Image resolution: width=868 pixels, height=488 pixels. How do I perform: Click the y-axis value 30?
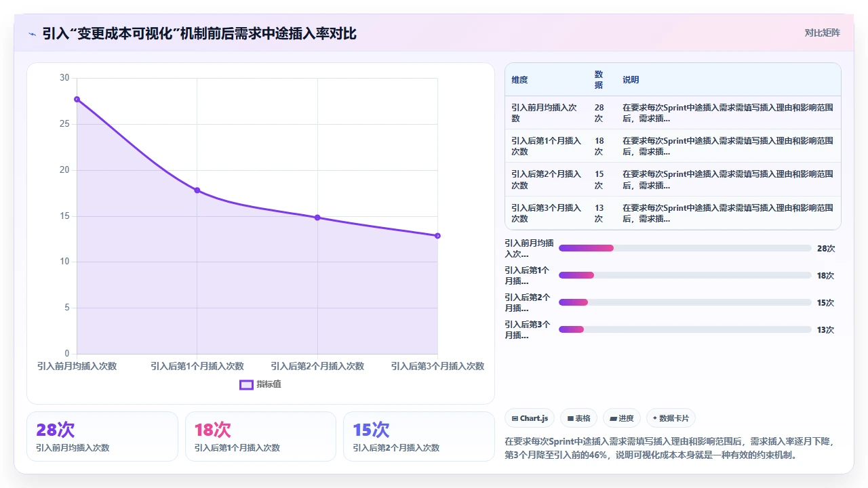pyautogui.click(x=64, y=78)
